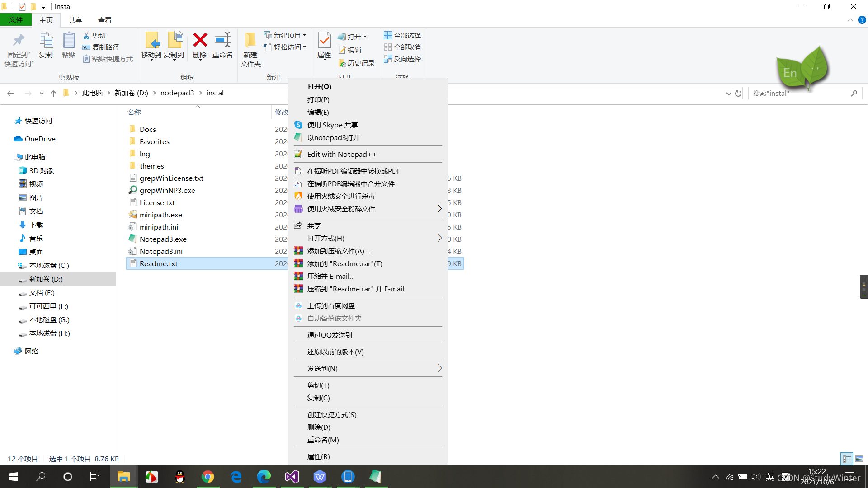Switch to large icons view toggle

point(859,459)
